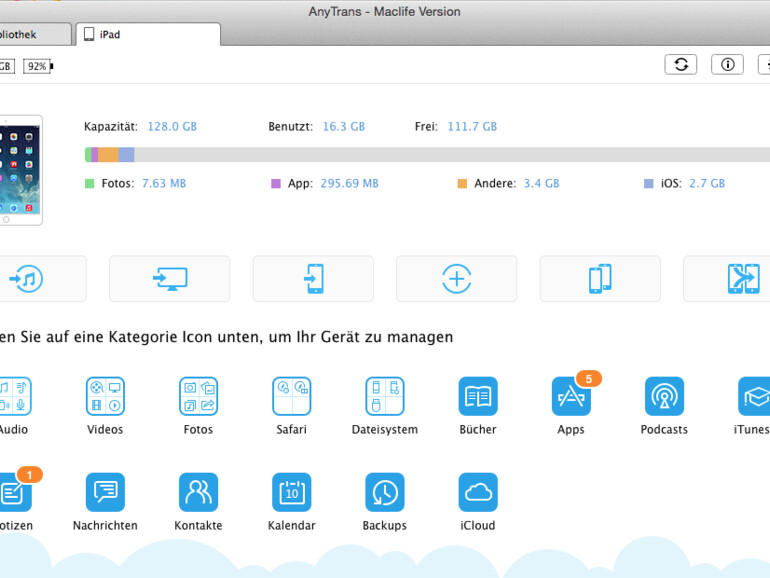This screenshot has width=770, height=578.
Task: Open the Dateisystem category
Action: [x=385, y=397]
